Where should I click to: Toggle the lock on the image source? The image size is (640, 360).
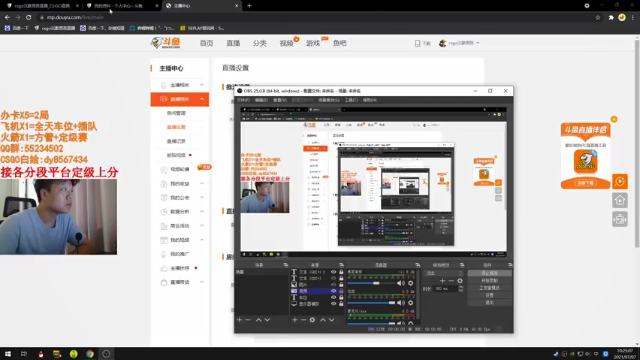pyautogui.click(x=341, y=284)
